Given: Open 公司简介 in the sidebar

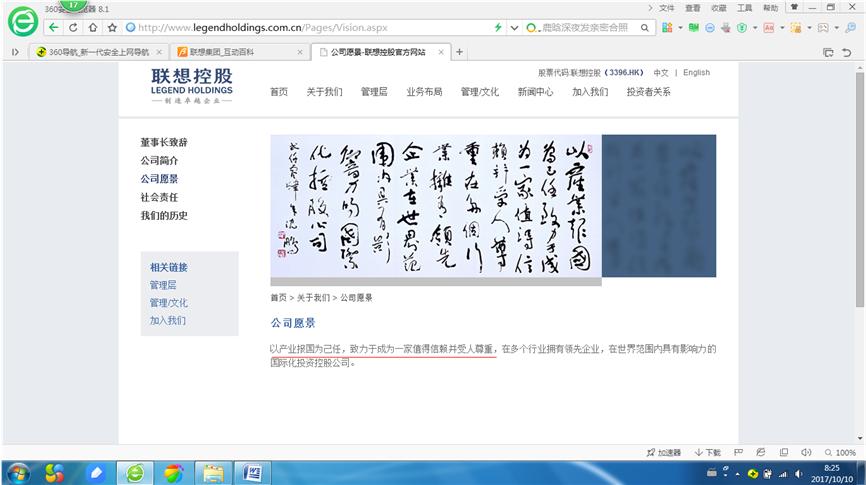Looking at the screenshot, I should click(159, 160).
